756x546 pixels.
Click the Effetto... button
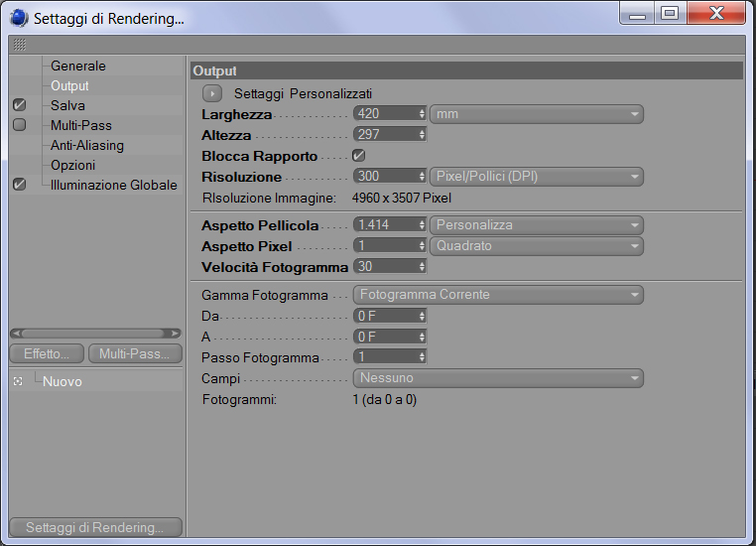47,353
